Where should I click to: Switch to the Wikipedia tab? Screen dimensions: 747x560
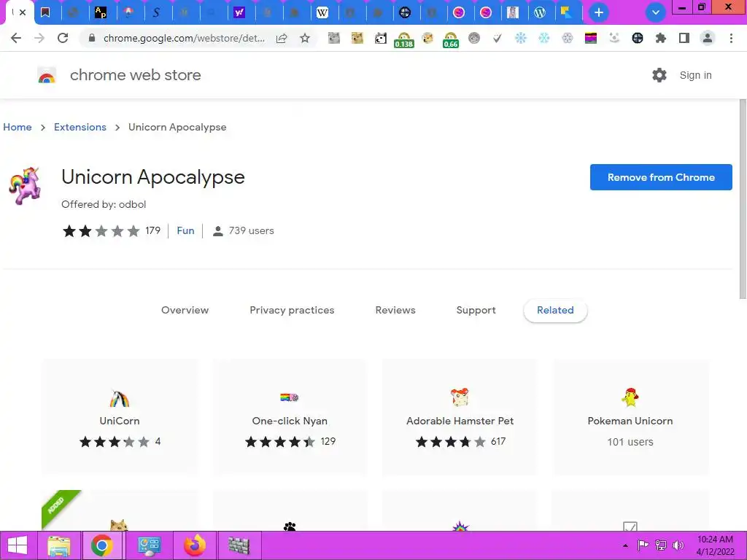pos(322,13)
